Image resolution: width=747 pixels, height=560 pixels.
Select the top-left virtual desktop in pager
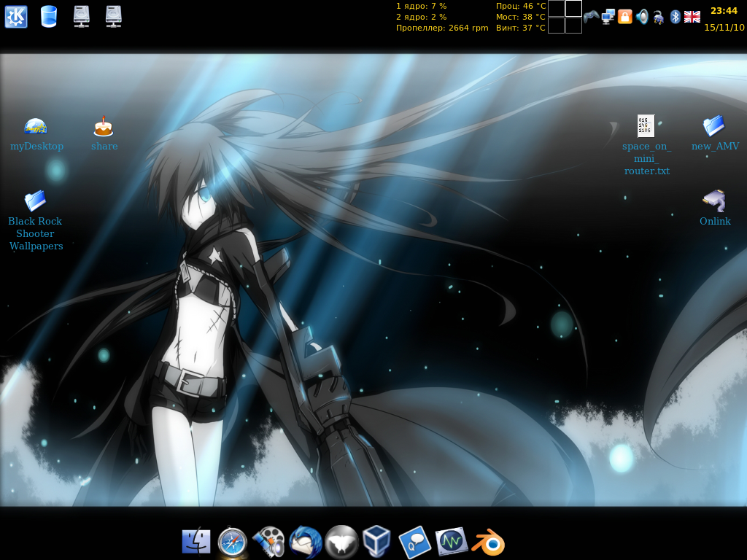pyautogui.click(x=556, y=9)
